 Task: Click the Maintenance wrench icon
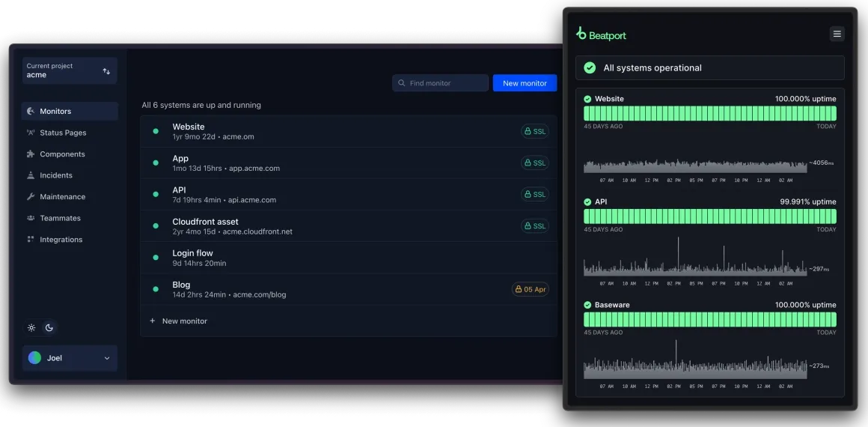coord(31,197)
